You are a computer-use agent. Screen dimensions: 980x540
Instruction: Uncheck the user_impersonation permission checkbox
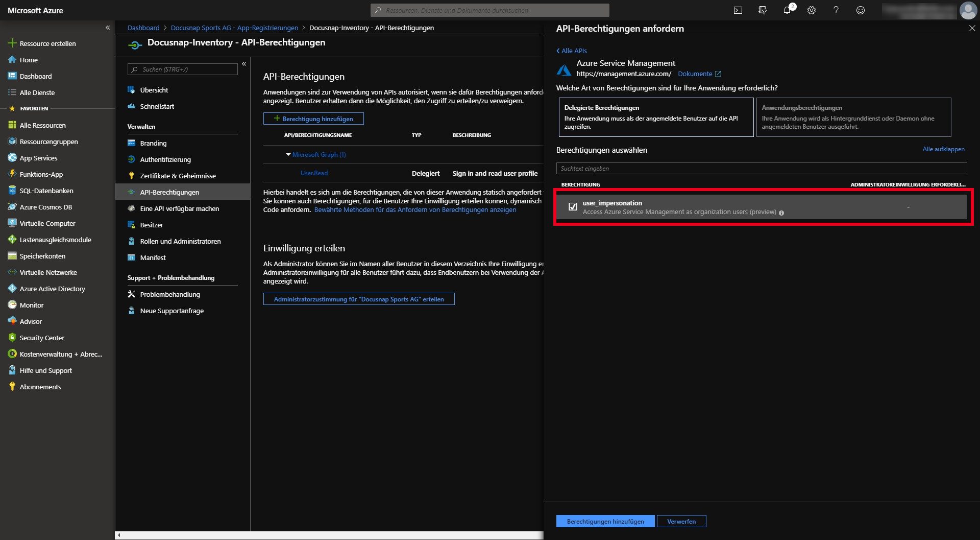click(573, 207)
